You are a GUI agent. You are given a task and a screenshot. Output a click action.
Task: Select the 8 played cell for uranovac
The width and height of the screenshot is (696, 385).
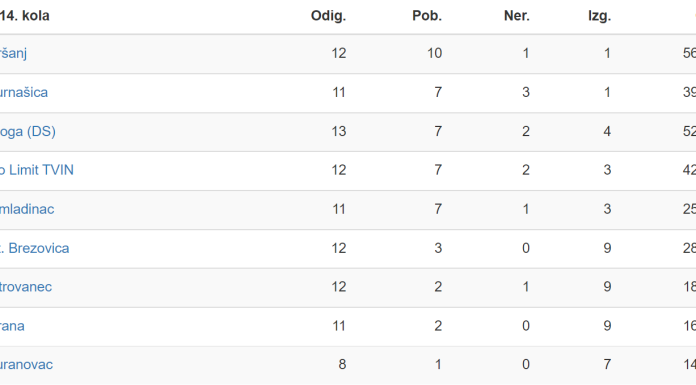[x=342, y=365]
